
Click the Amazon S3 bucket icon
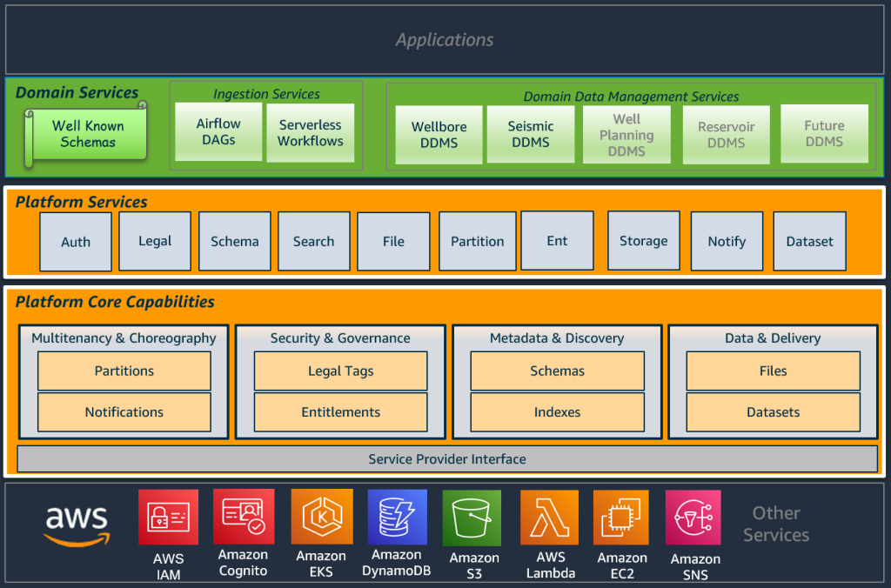coord(472,517)
